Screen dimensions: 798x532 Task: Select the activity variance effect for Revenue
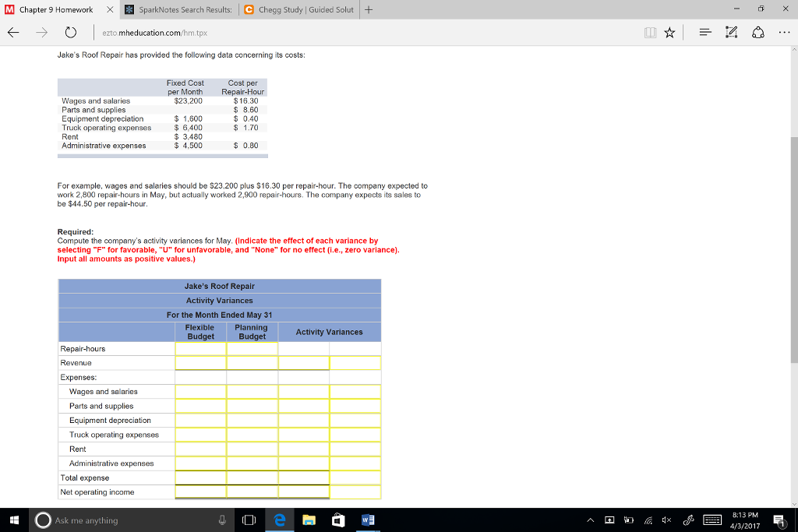[355, 362]
